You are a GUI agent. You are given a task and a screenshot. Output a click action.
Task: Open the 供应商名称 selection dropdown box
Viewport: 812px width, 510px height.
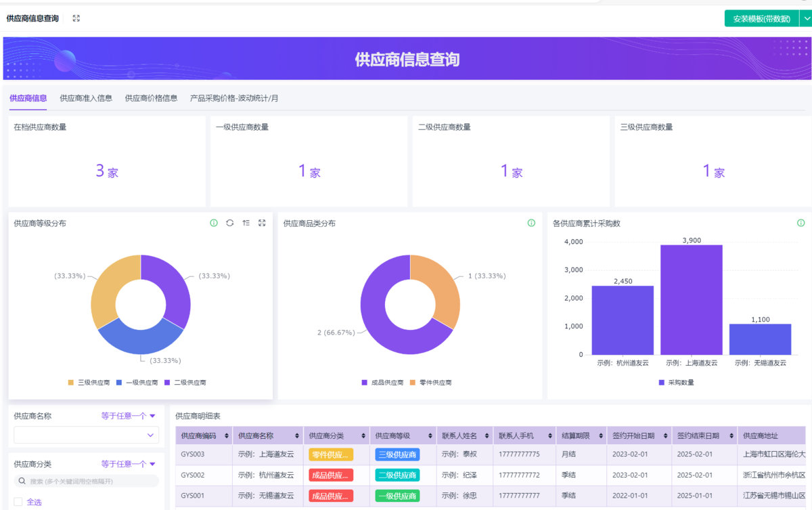pyautogui.click(x=86, y=435)
